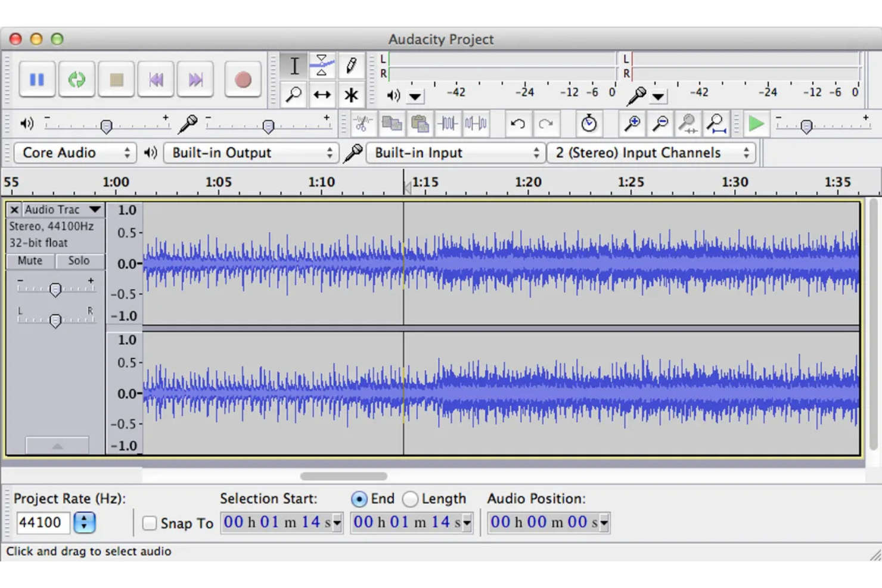Pause playback with the Pause button

[37, 79]
